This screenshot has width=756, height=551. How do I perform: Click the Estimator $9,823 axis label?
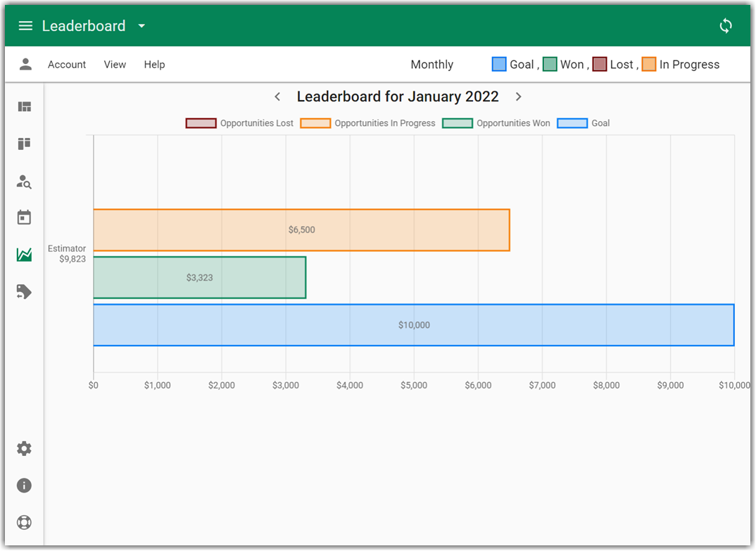[67, 254]
